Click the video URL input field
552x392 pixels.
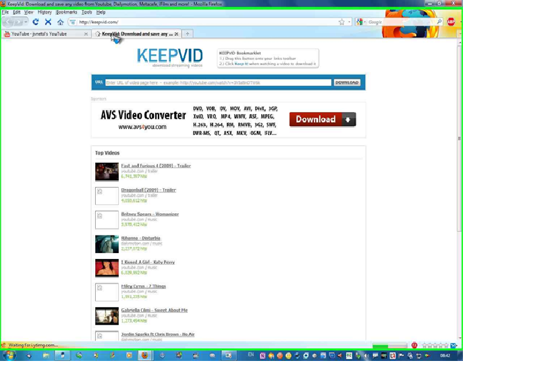(218, 82)
